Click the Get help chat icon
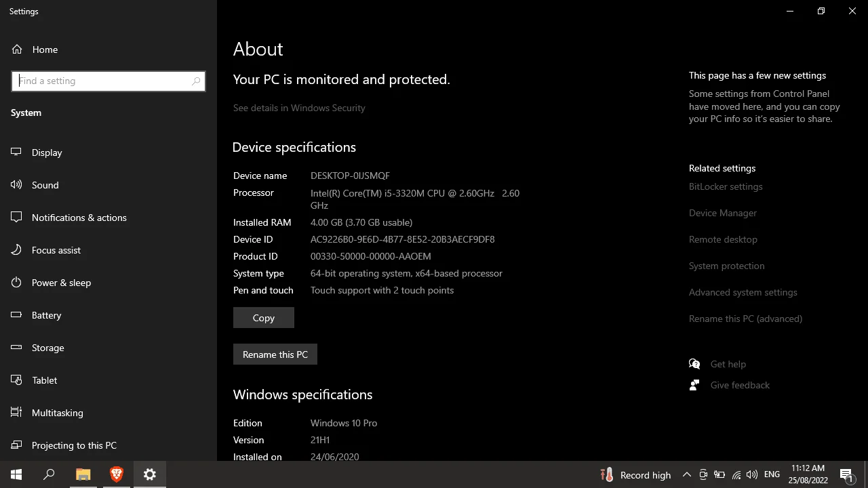This screenshot has height=488, width=868. click(x=694, y=364)
